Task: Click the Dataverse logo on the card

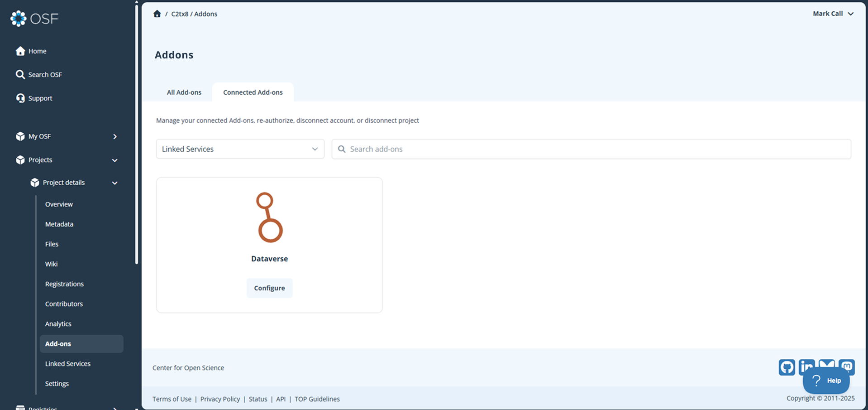Action: tap(269, 217)
